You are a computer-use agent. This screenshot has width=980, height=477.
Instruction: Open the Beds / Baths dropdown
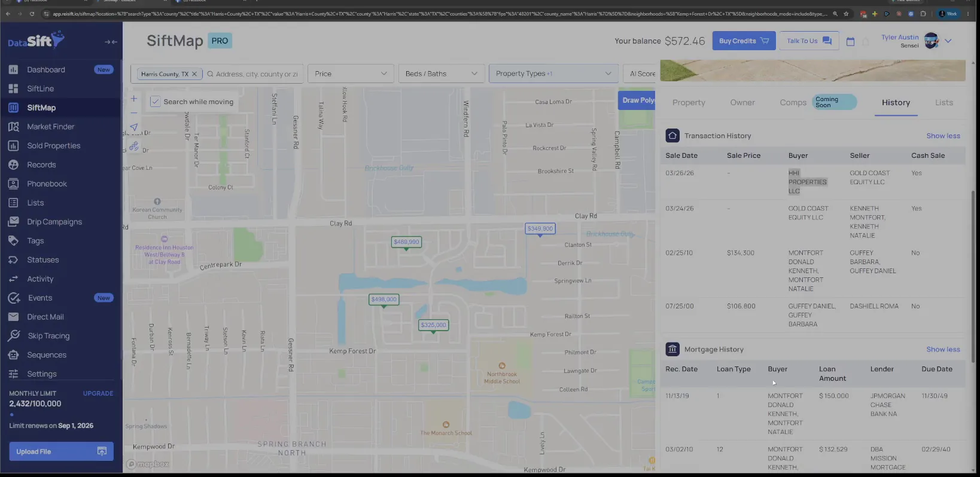point(442,74)
